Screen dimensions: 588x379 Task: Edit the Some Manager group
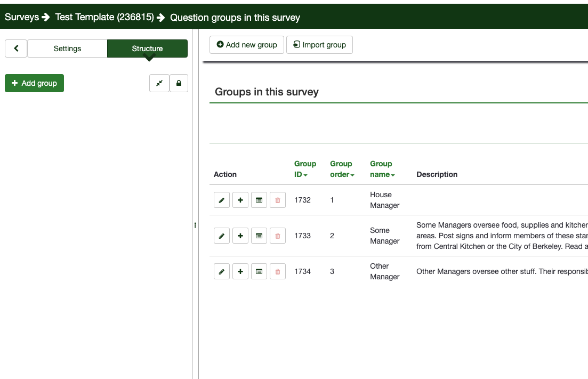coord(222,236)
